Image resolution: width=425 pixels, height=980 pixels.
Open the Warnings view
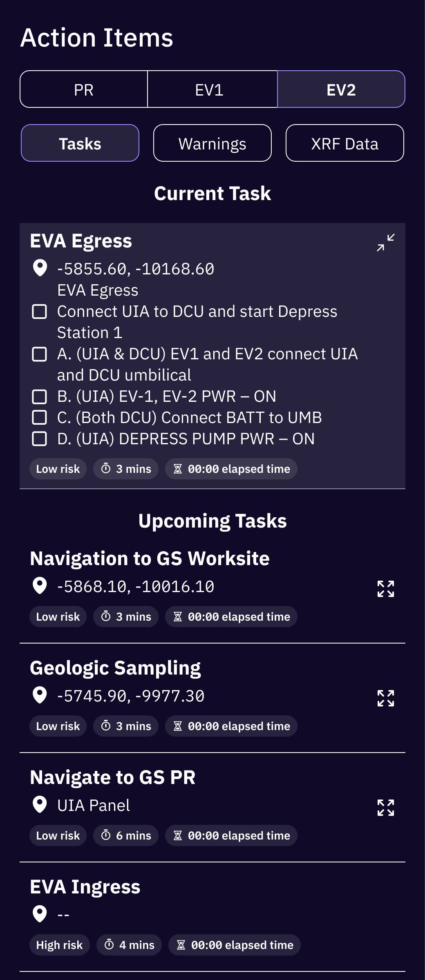pos(212,143)
